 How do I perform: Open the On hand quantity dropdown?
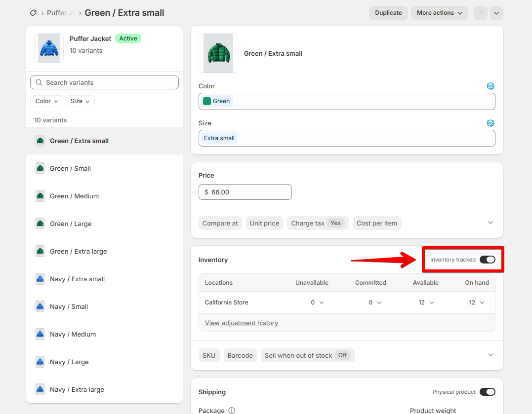477,302
